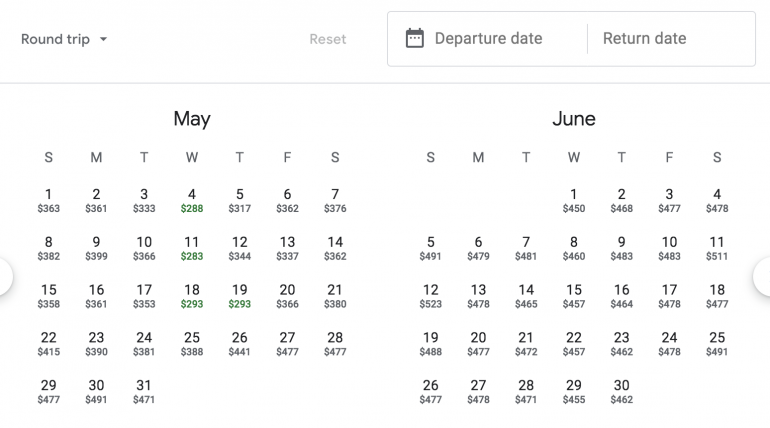
Task: Select May 11 priced at $283
Action: click(x=192, y=248)
